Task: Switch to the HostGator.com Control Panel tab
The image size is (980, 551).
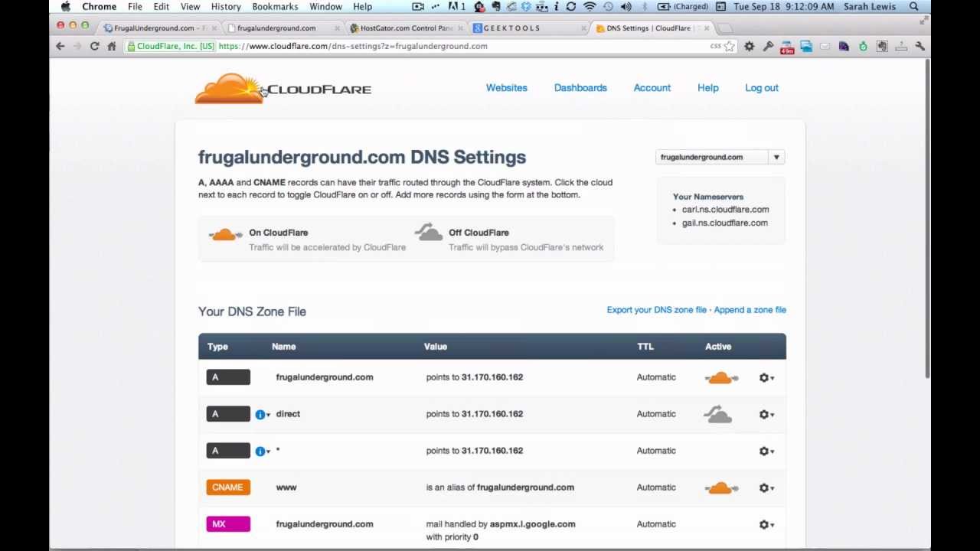Action: pos(406,28)
